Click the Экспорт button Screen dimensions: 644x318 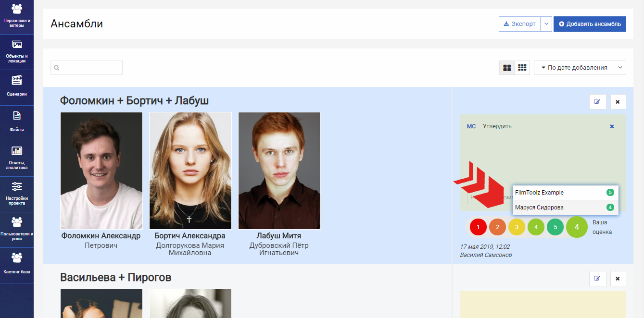point(519,24)
